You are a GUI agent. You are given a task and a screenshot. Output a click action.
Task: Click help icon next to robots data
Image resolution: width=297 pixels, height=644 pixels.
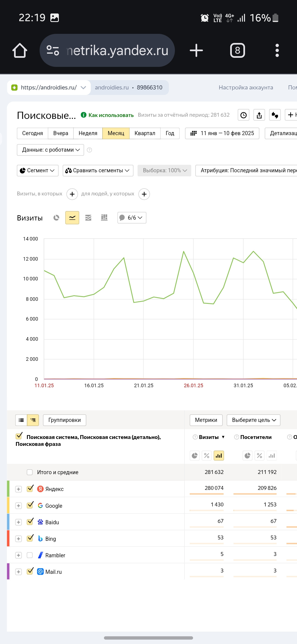[x=89, y=150]
